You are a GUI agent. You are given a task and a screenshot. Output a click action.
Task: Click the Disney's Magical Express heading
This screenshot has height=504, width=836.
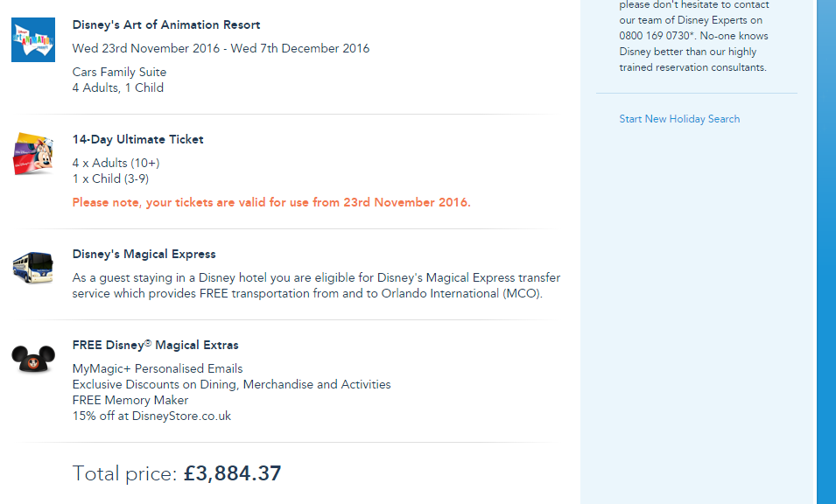[144, 255]
